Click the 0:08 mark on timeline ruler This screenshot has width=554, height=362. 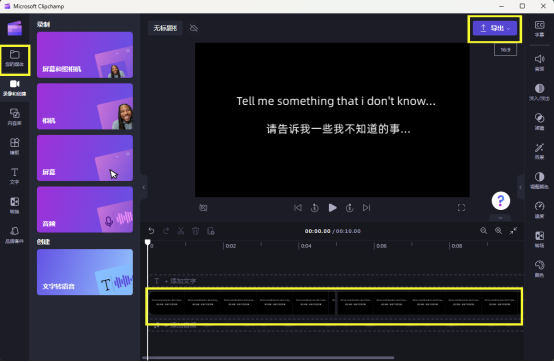(x=456, y=246)
